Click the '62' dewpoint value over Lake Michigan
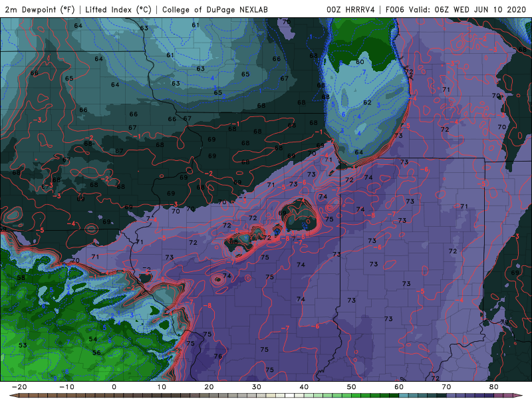Viewport: 532px width, 399px height. 368,102
